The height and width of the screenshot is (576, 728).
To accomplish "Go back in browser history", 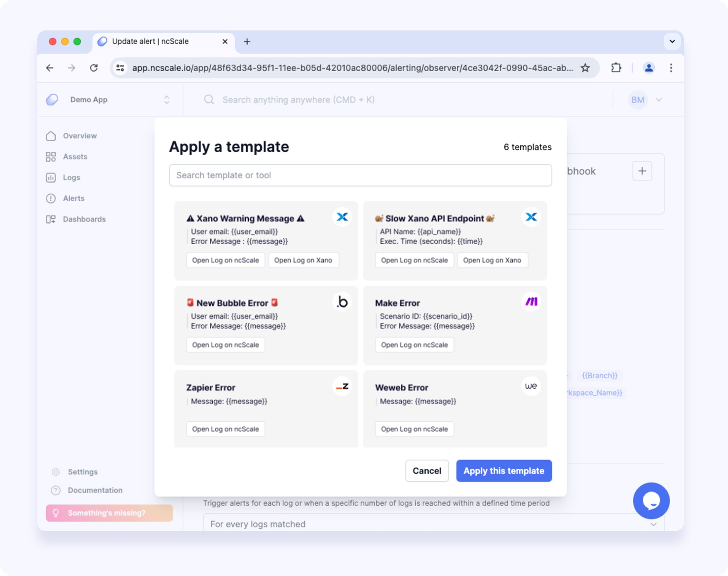I will click(x=50, y=68).
